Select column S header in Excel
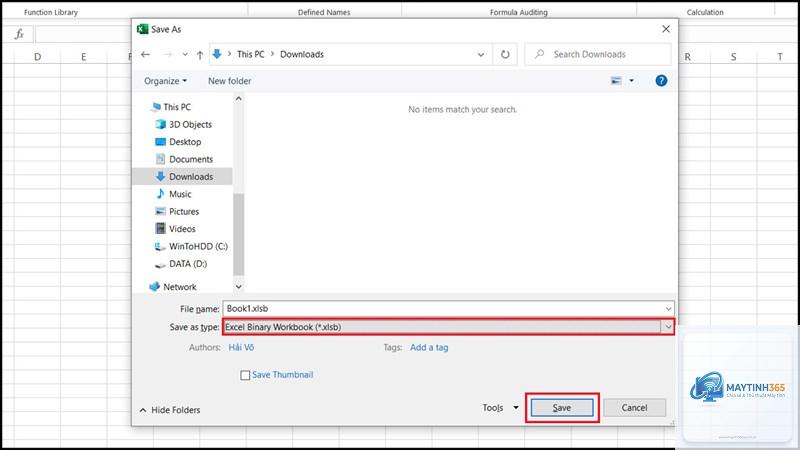 pyautogui.click(x=733, y=57)
